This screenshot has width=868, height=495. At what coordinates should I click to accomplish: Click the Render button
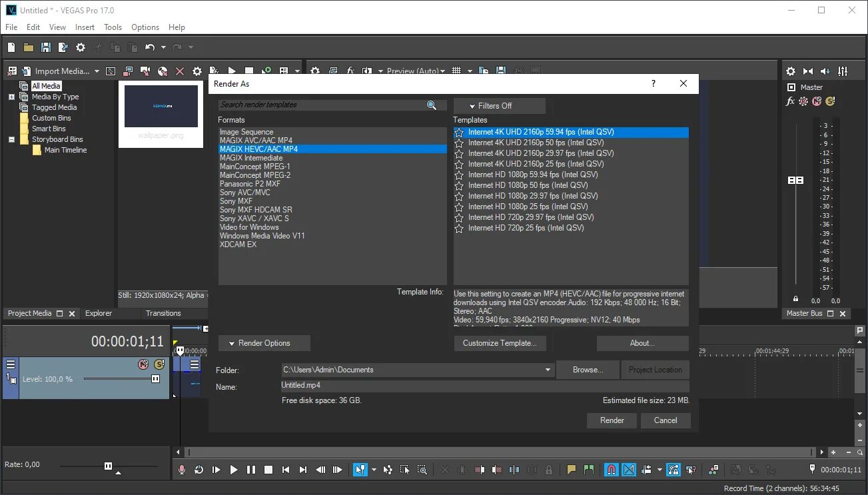pyautogui.click(x=612, y=420)
